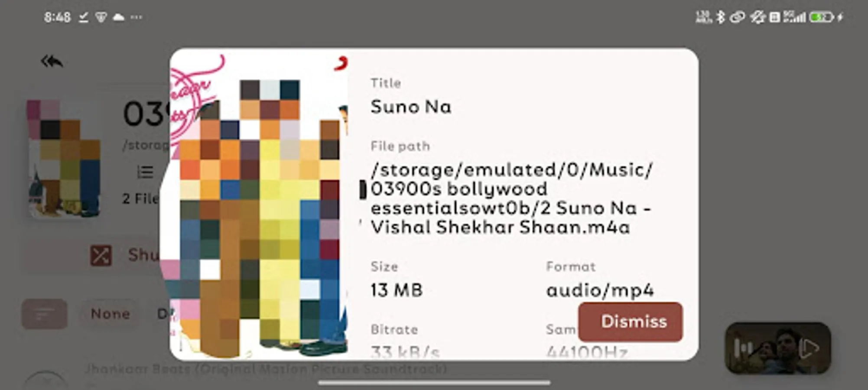
Task: Tap the Jhankaar Beats soundtrack row
Action: [x=265, y=369]
